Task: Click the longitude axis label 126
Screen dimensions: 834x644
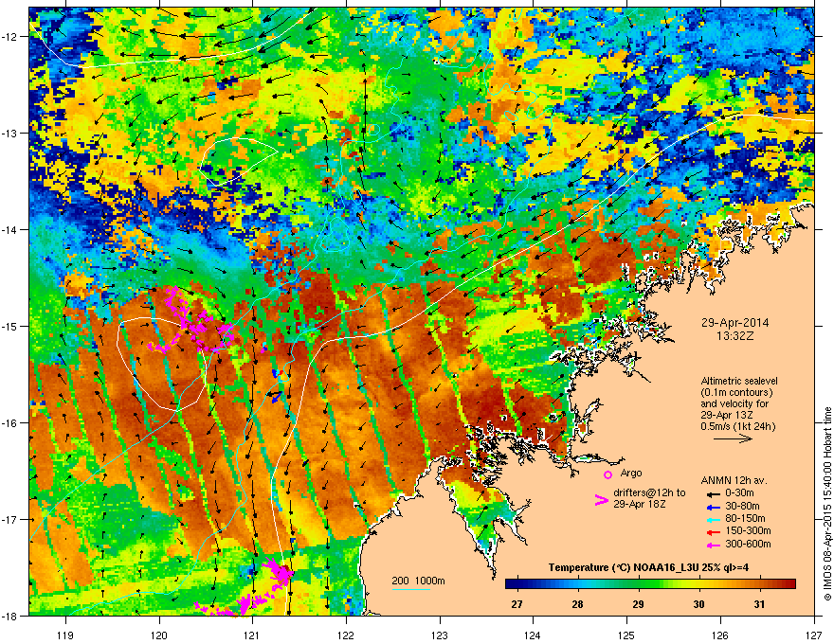Action: [x=720, y=635]
